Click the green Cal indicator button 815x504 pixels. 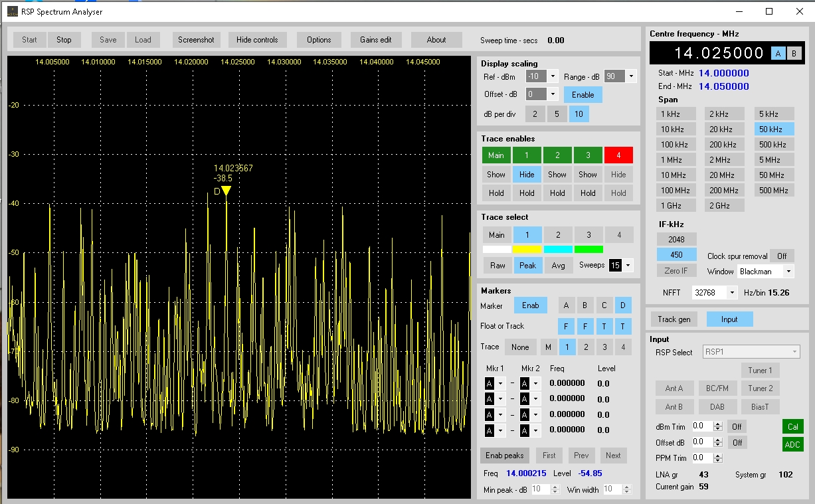[792, 426]
